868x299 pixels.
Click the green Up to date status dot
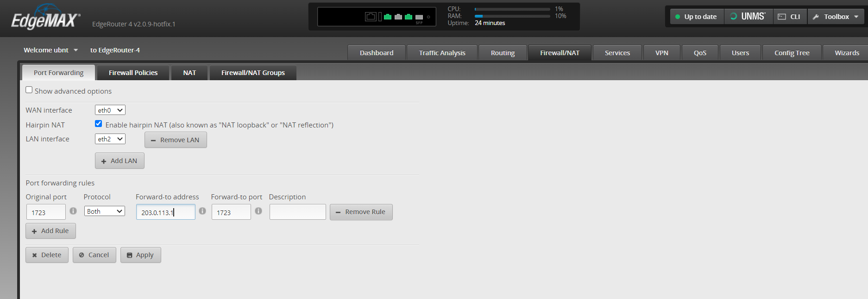point(678,17)
